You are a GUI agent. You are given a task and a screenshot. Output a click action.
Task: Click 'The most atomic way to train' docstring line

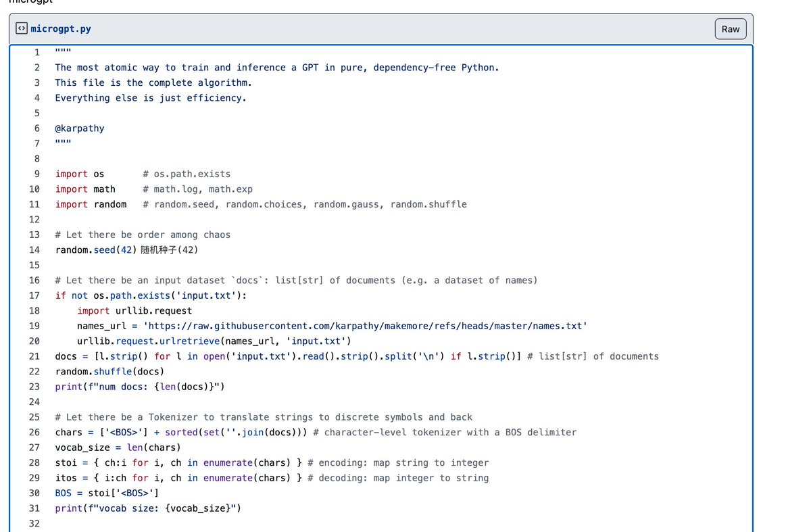(x=277, y=68)
